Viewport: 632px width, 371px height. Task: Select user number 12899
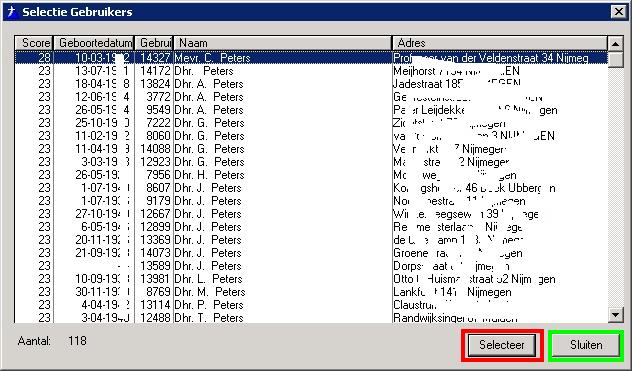pyautogui.click(x=311, y=227)
